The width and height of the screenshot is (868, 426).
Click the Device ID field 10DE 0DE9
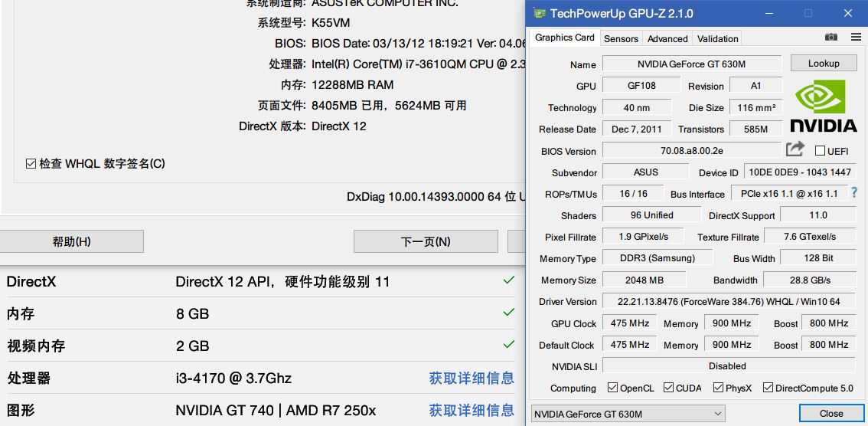coord(800,172)
